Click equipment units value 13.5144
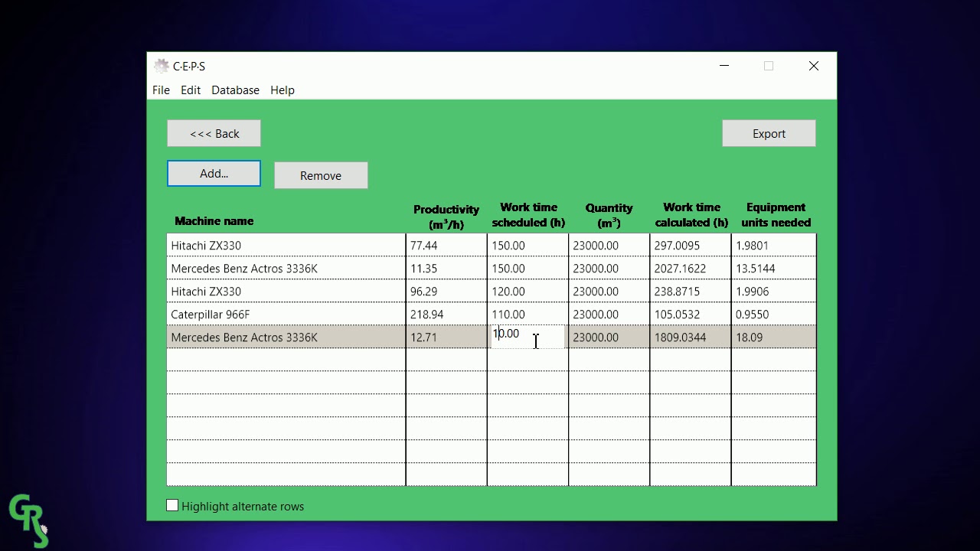Screen dimensions: 980x551 pyautogui.click(x=774, y=269)
